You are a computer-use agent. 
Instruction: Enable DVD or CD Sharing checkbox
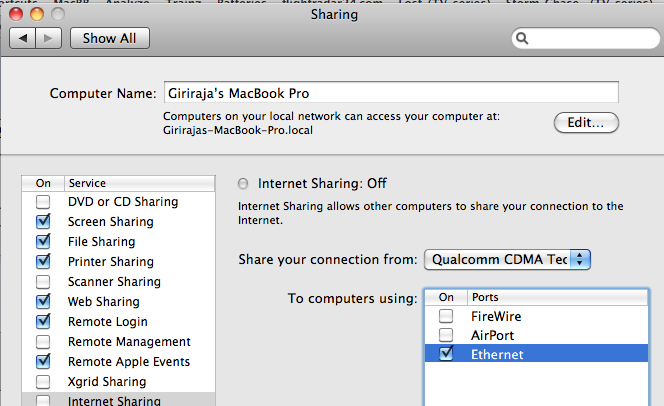pyautogui.click(x=43, y=202)
